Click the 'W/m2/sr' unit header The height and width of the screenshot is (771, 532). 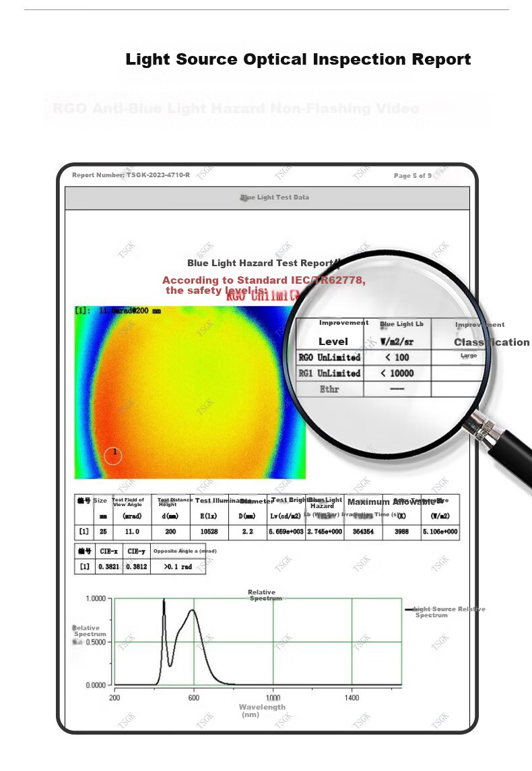coord(397,342)
